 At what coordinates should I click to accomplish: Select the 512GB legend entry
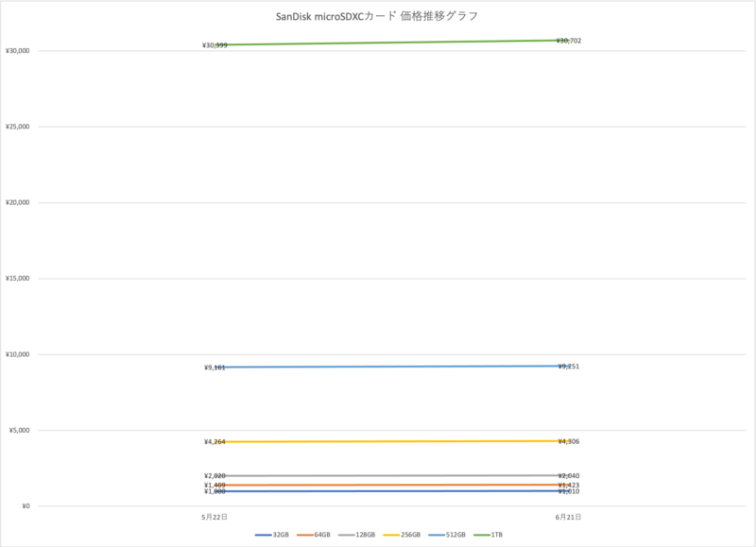pyautogui.click(x=447, y=535)
